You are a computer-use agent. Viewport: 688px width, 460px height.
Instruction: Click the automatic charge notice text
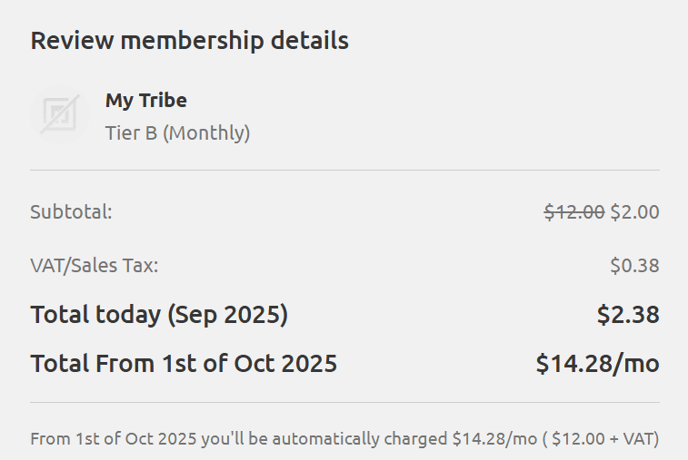(x=345, y=439)
